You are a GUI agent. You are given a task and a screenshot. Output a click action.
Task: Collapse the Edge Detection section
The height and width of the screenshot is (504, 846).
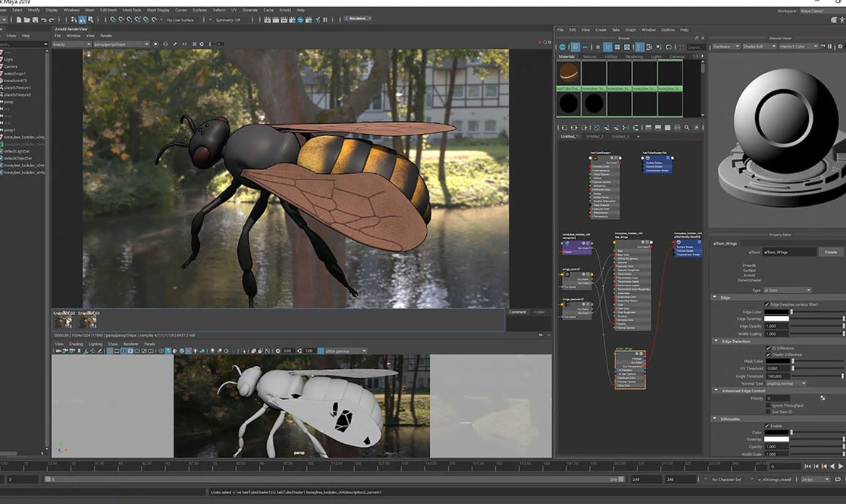click(x=715, y=341)
